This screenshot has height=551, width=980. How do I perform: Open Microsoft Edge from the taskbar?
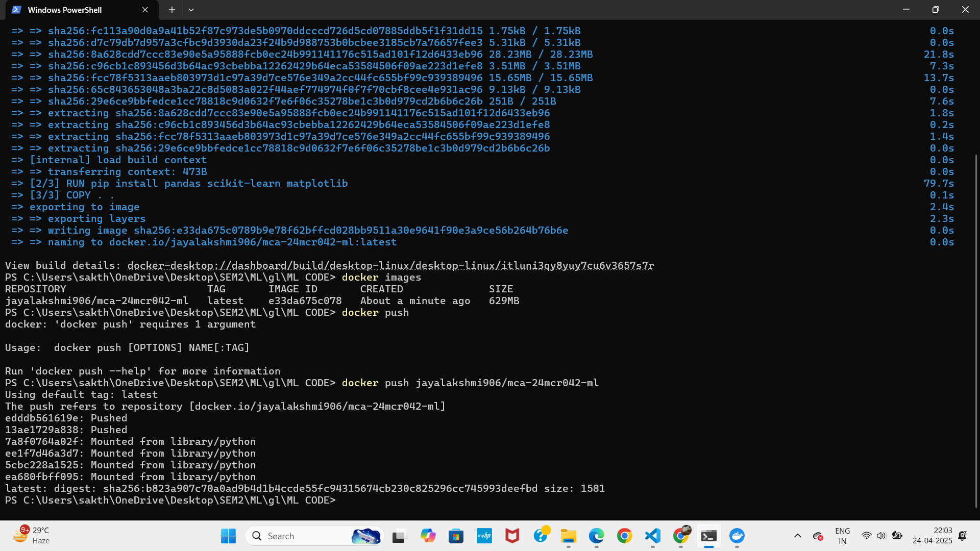tap(596, 536)
